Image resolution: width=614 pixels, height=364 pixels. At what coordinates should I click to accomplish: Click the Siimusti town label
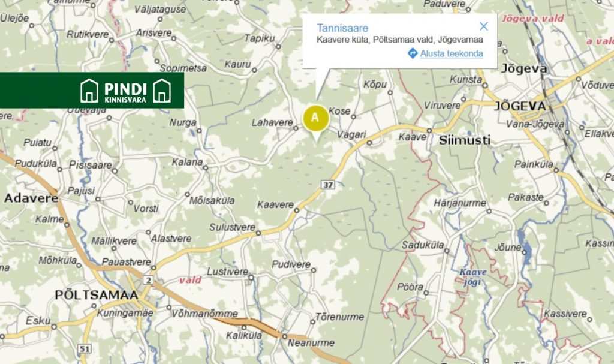[x=465, y=140]
